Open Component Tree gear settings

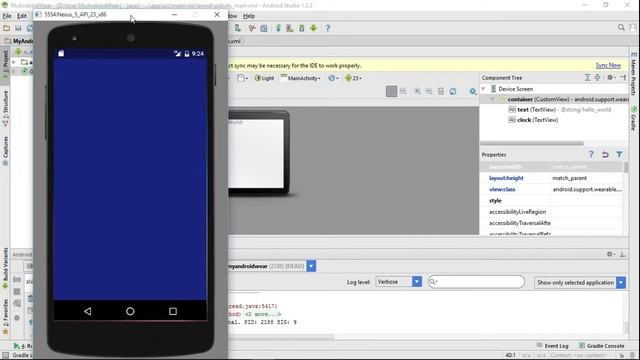click(x=611, y=78)
